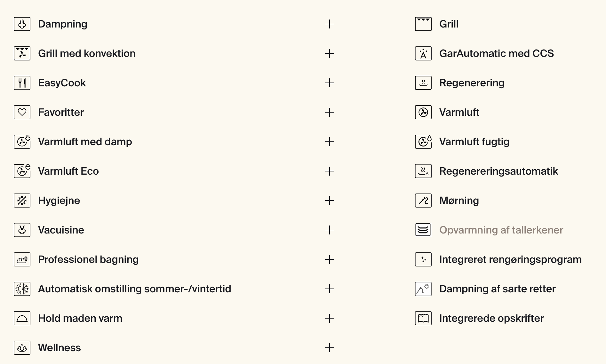Expand the Vacuisine plus sign
This screenshot has width=606, height=364.
pyautogui.click(x=330, y=230)
